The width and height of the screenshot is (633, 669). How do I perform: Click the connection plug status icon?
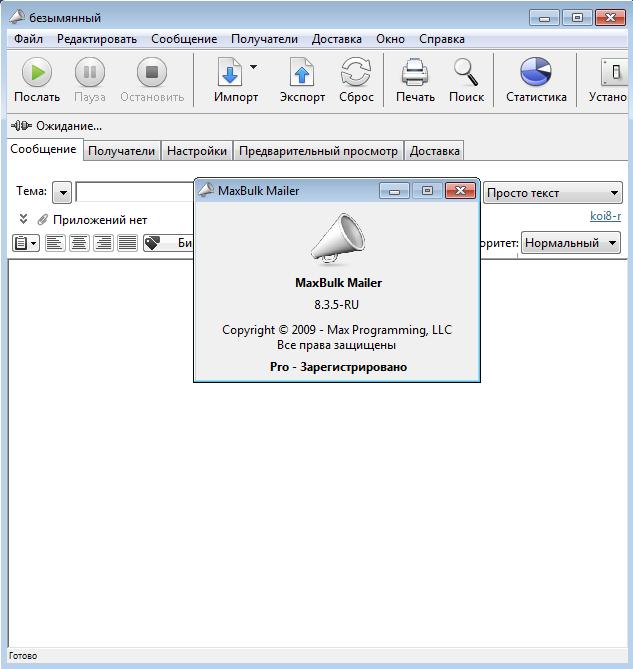(x=21, y=125)
